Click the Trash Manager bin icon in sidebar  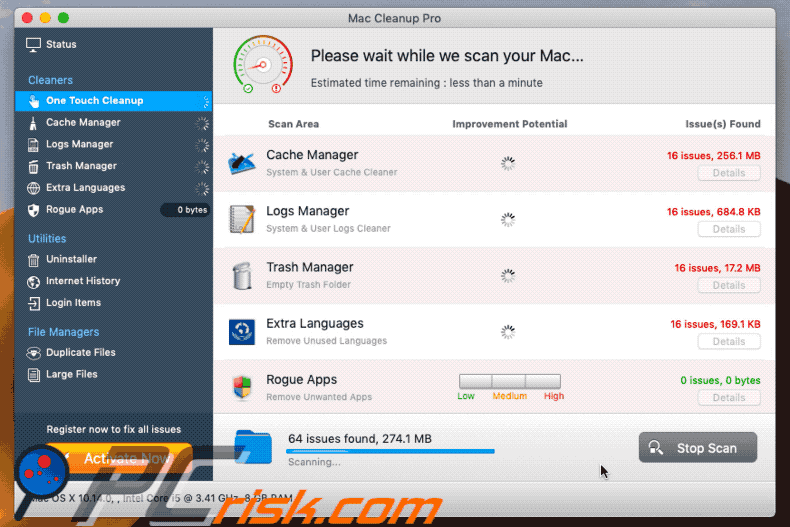(33, 166)
